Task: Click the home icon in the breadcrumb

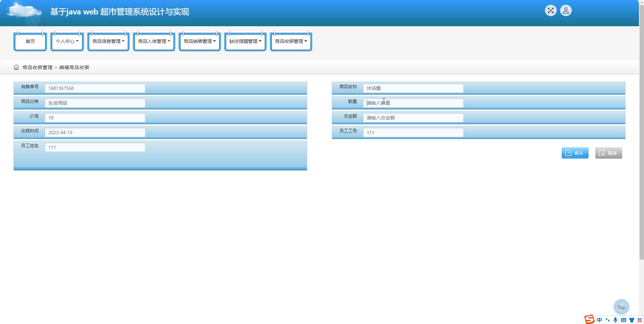Action: click(x=16, y=67)
